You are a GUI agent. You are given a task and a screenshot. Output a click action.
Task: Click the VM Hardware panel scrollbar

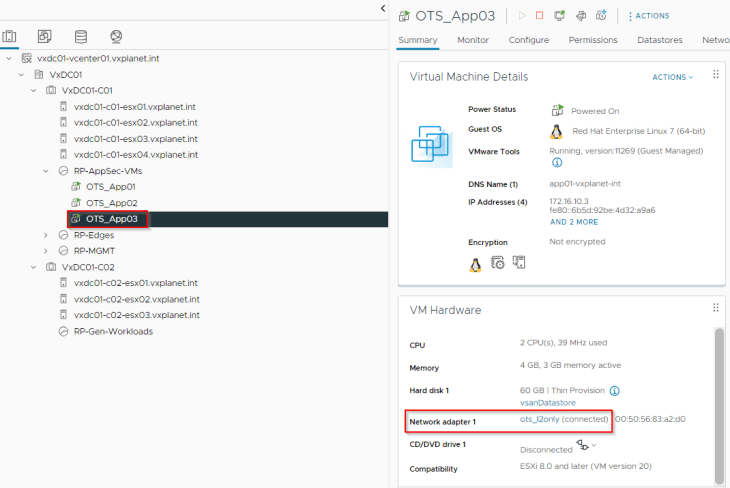click(x=719, y=406)
